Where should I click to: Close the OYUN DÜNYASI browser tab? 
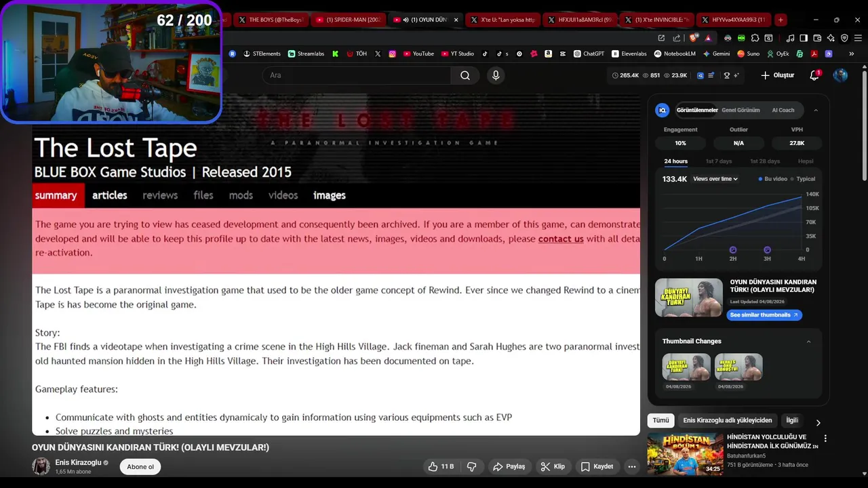click(x=456, y=20)
